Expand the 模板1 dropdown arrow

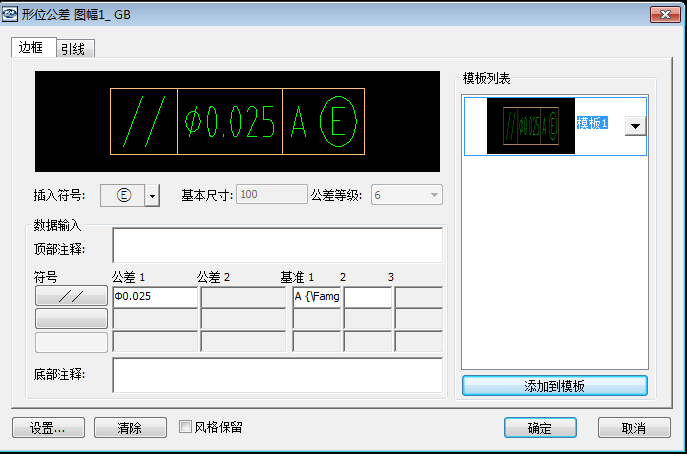(x=635, y=126)
